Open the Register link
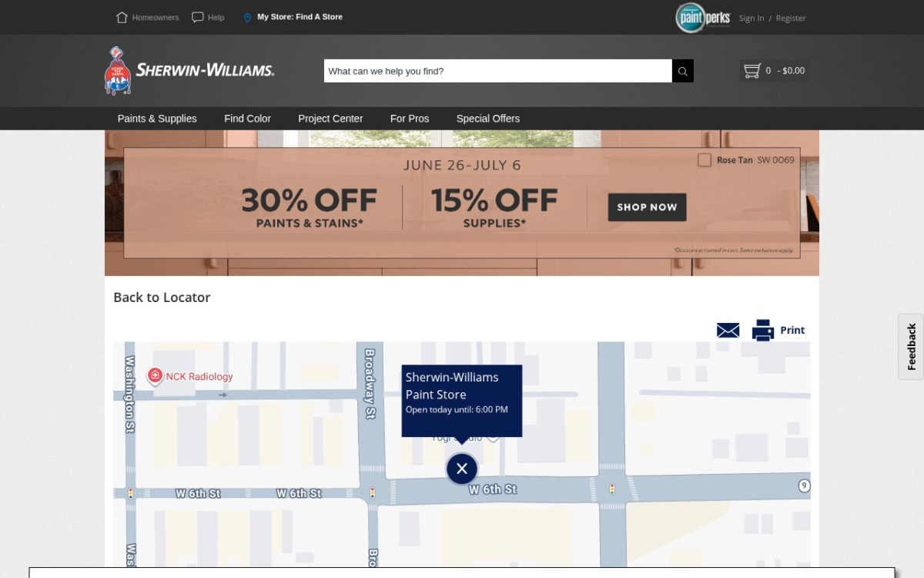Image resolution: width=924 pixels, height=578 pixels. (x=791, y=18)
